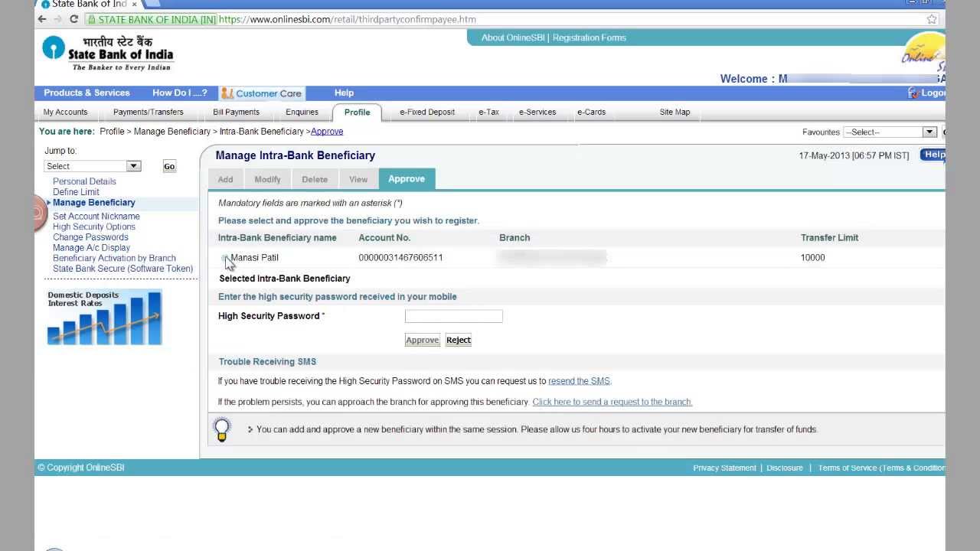Screen dimensions: 980x551
Task: Click the browser address bar URL
Action: 348,19
